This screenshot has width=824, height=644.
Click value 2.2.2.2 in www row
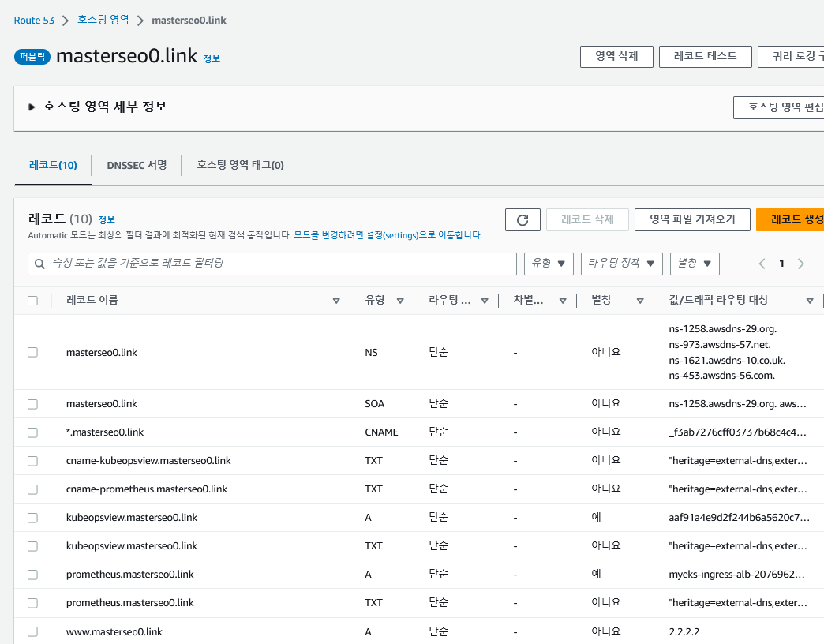coord(684,632)
